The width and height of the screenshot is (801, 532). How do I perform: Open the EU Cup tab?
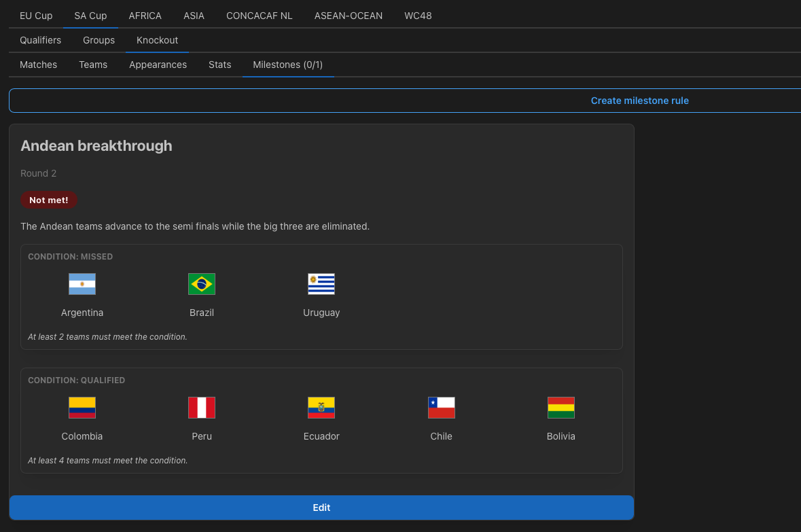point(36,16)
